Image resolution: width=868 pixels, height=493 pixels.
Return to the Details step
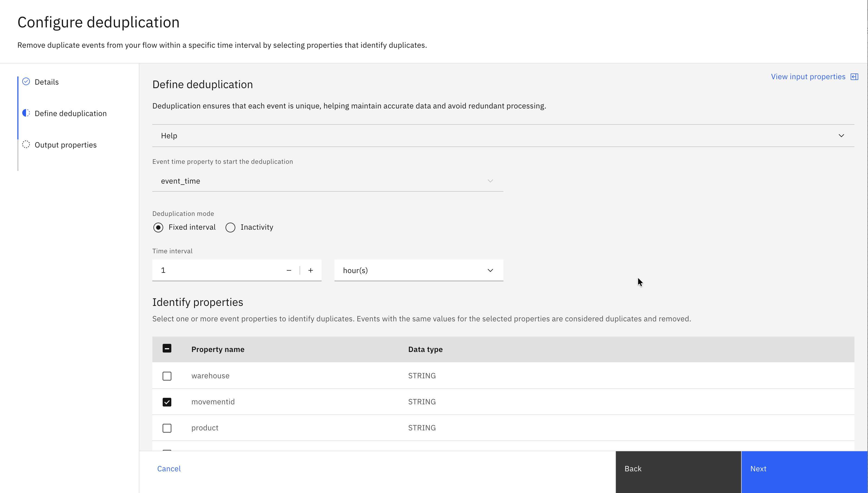pos(46,82)
